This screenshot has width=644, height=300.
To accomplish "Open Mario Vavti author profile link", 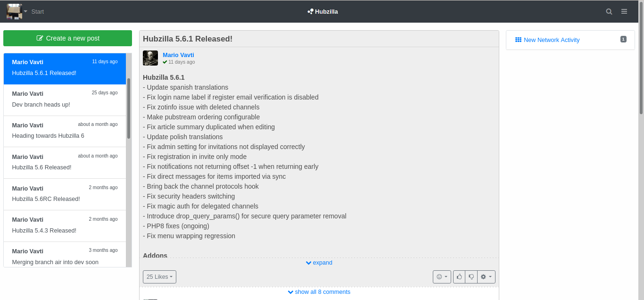I will [178, 55].
